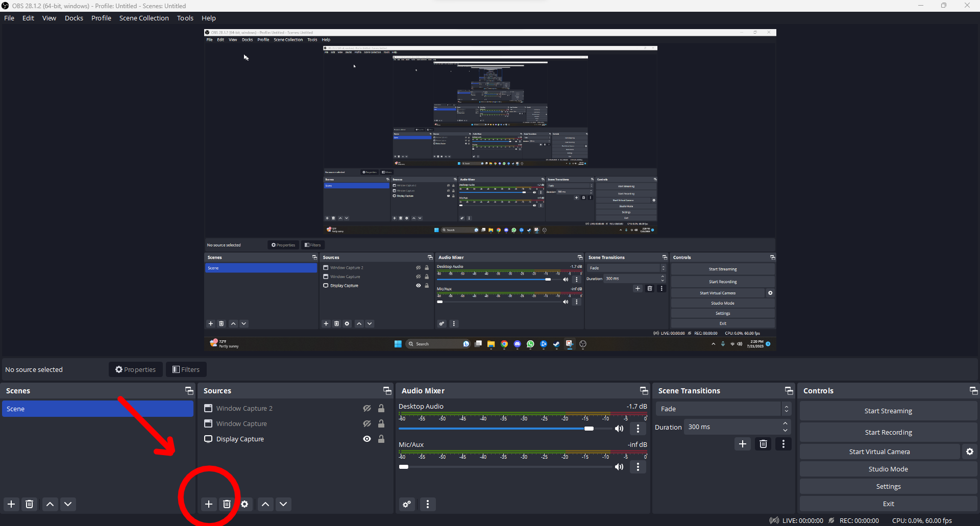
Task: Click the main preview canvas
Action: coord(490,190)
